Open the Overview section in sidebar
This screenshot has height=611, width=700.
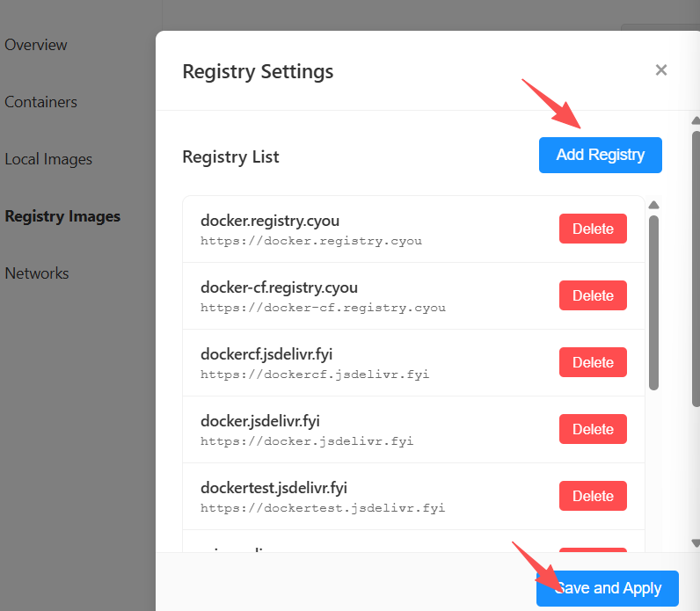36,45
